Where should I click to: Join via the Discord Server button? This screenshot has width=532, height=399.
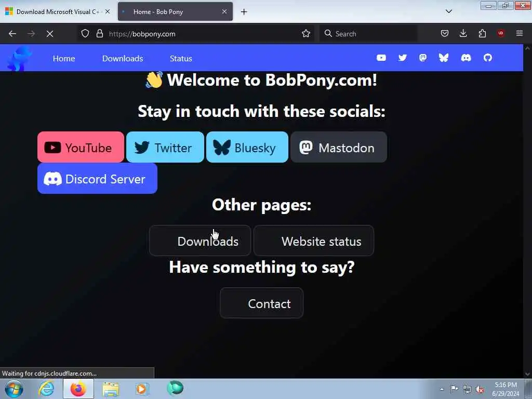click(x=97, y=179)
